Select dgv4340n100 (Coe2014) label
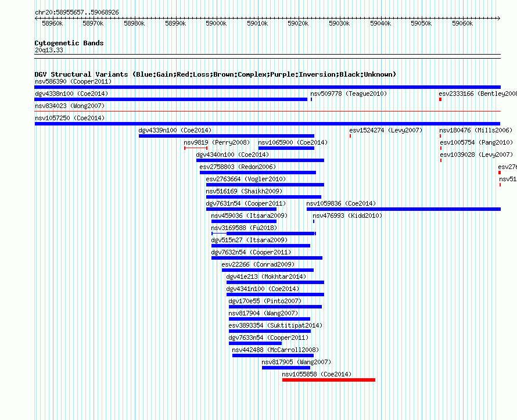 (x=232, y=155)
